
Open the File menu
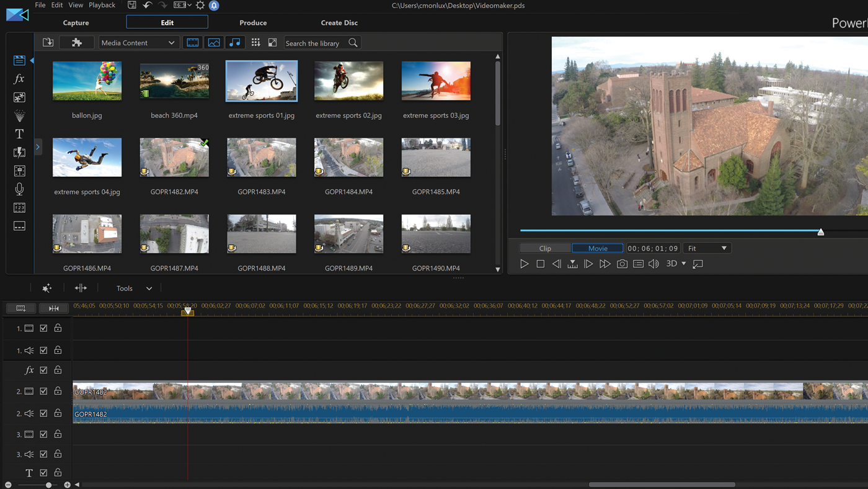(x=40, y=5)
